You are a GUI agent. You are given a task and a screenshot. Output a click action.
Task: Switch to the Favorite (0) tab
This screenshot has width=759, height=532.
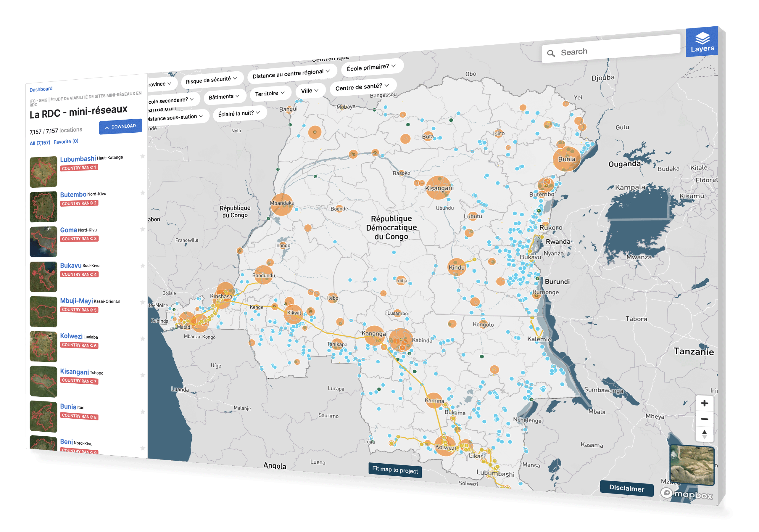click(x=66, y=142)
